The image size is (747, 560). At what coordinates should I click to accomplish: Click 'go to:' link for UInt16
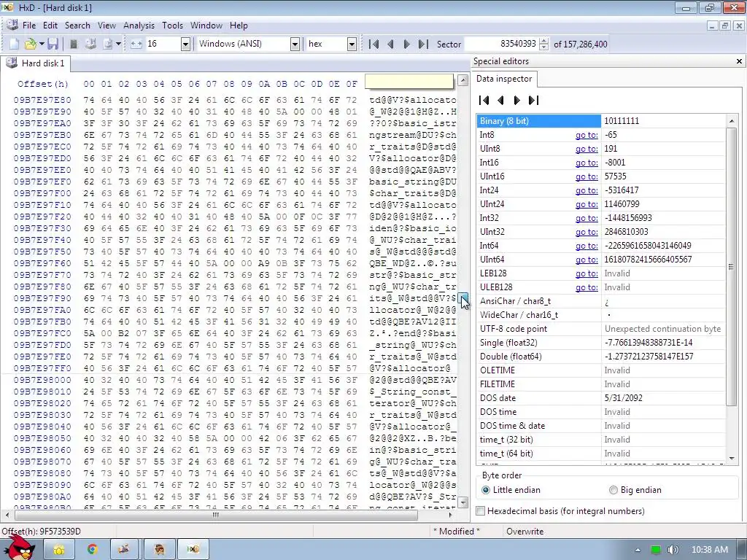coord(587,176)
